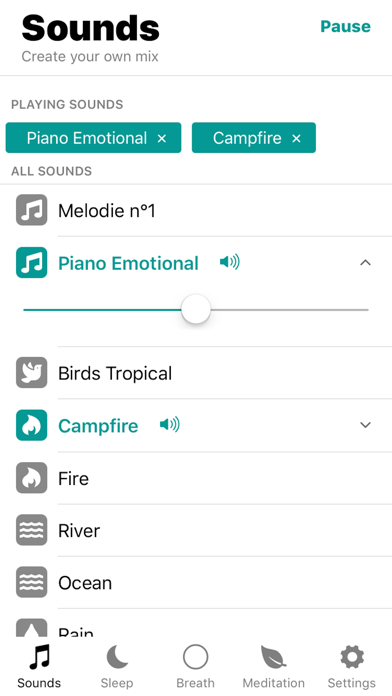This screenshot has height=696, width=392.
Task: Tap the River waves icon
Action: click(32, 530)
